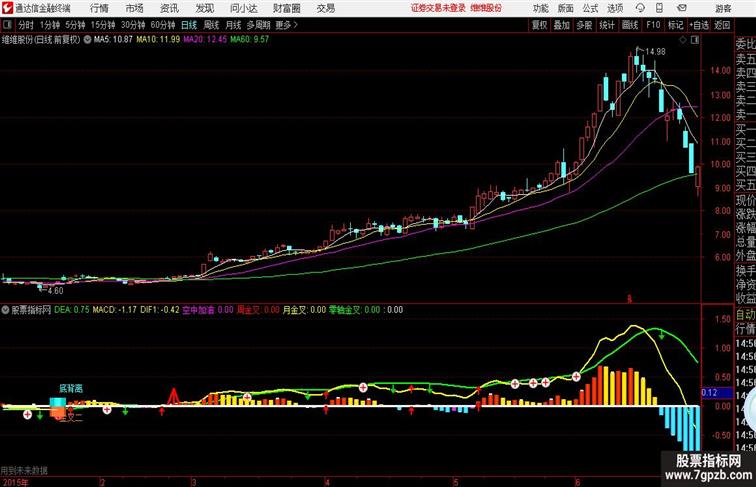Click the MA20: 12.45 indicator label

pos(205,40)
